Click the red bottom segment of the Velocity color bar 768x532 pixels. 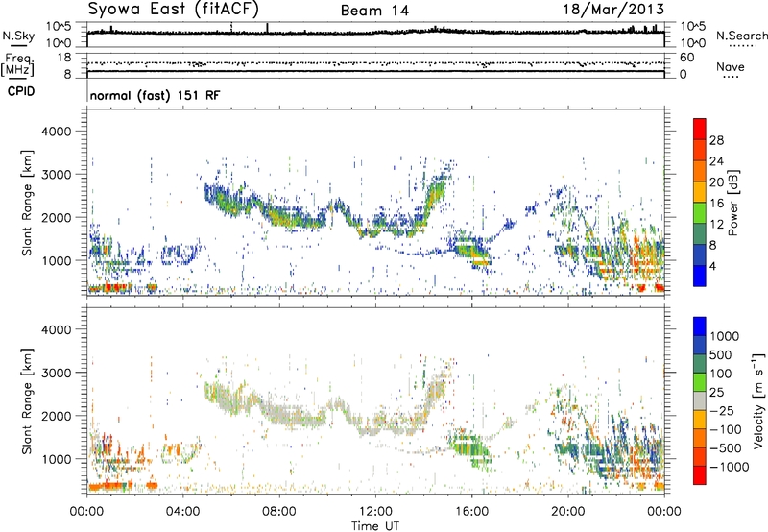pyautogui.click(x=700, y=475)
